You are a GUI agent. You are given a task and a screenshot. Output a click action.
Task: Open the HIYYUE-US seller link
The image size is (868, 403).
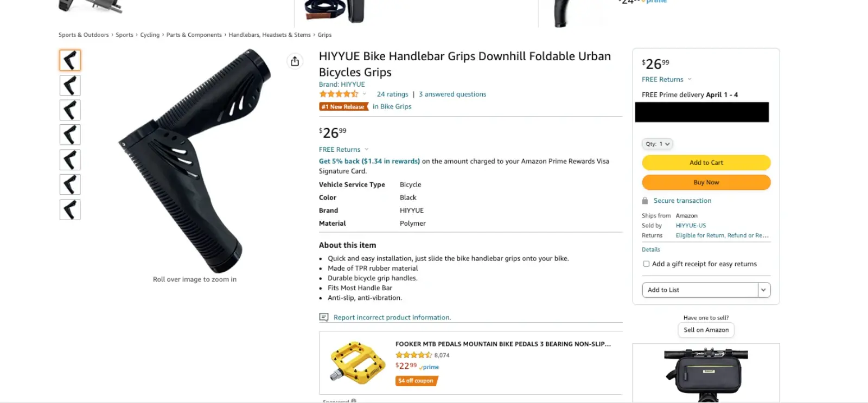point(690,225)
